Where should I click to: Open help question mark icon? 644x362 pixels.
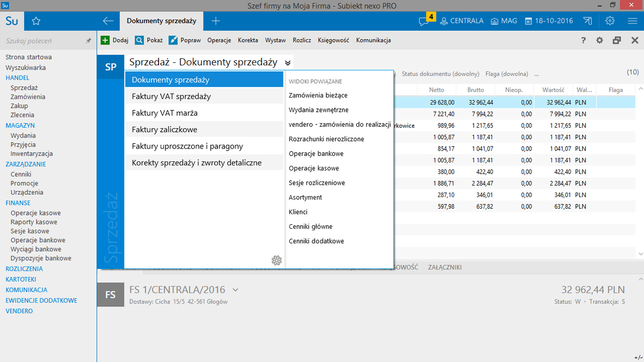(584, 41)
